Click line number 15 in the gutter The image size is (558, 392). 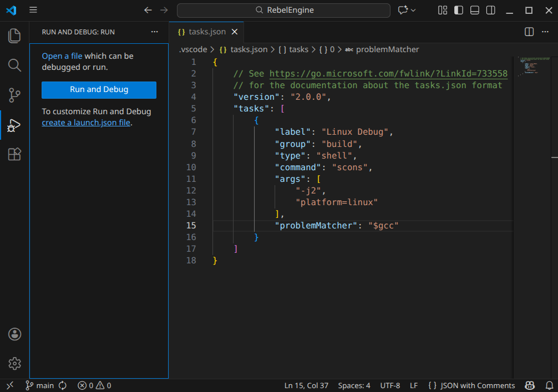coord(191,226)
